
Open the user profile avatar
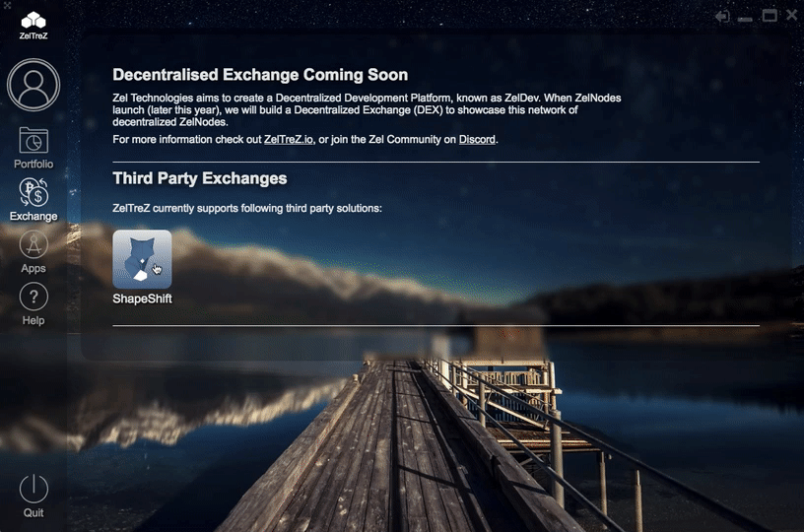(x=33, y=85)
